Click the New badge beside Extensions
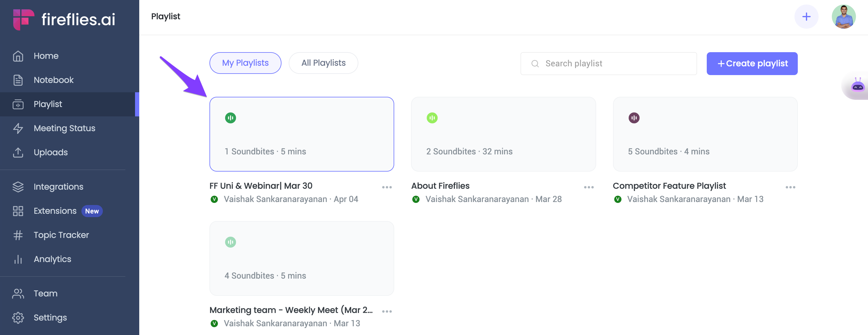868x335 pixels. (x=92, y=211)
